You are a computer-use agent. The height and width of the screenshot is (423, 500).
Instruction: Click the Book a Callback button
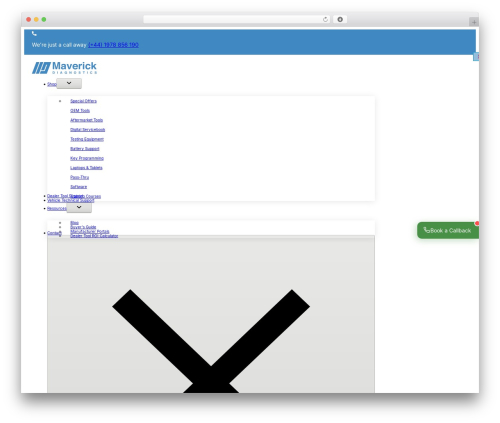pos(448,230)
